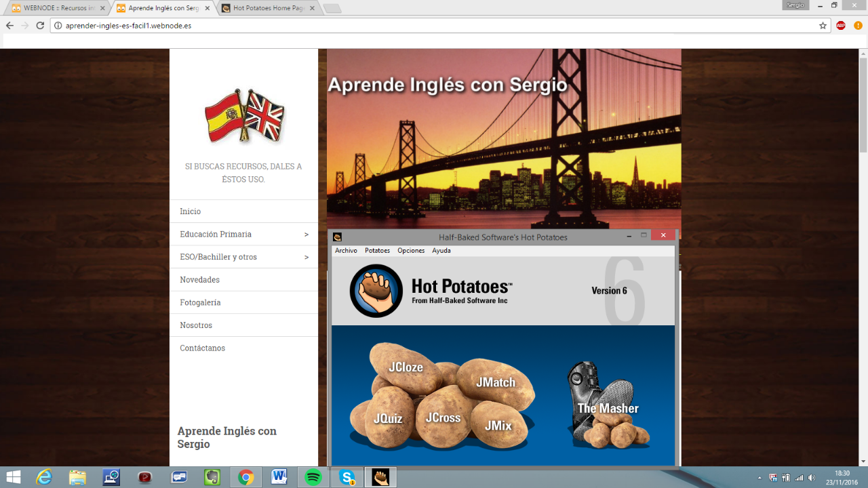Launch the JMatch potato
Screen dimensions: 868x488
click(x=495, y=382)
